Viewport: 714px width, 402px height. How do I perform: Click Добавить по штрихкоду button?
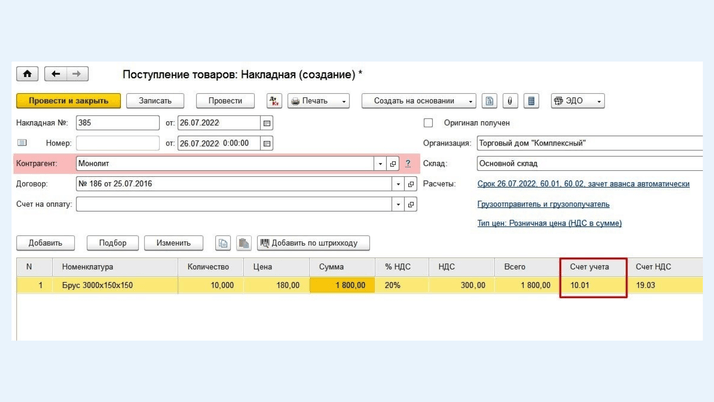313,243
